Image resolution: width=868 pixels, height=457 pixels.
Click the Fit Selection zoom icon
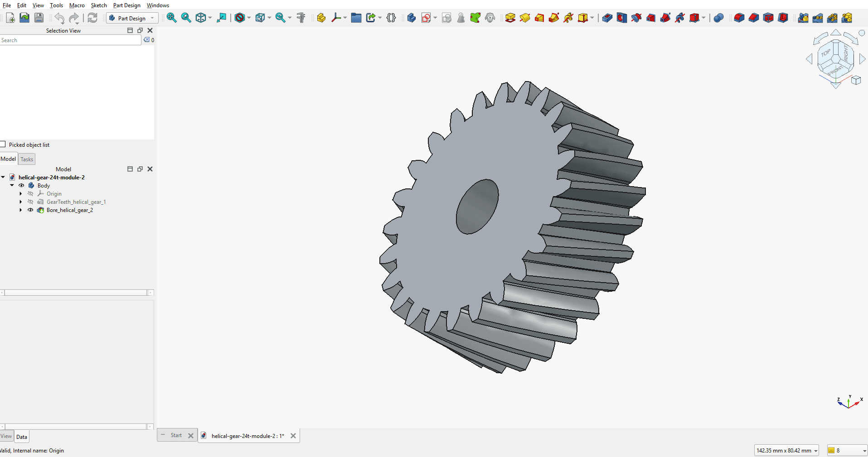pyautogui.click(x=186, y=18)
